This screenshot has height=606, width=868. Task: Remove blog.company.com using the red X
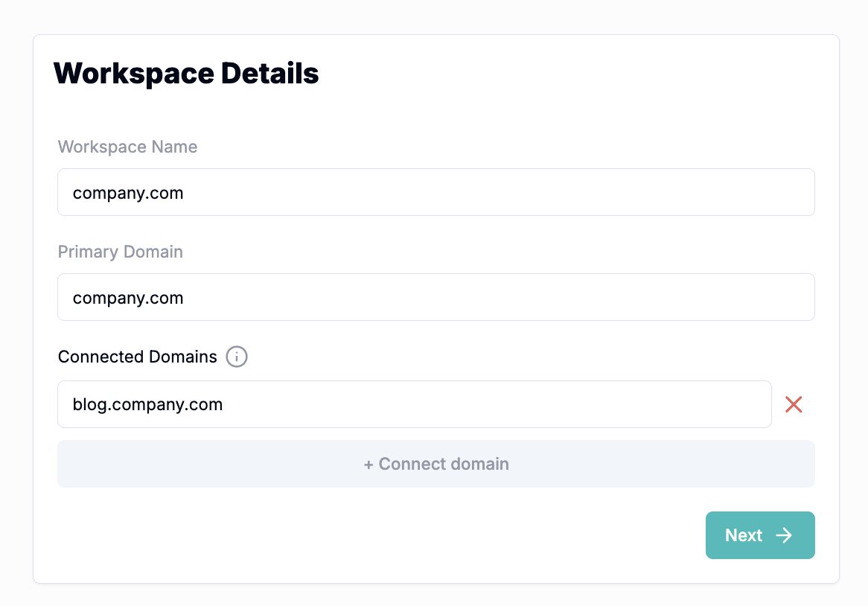click(794, 404)
